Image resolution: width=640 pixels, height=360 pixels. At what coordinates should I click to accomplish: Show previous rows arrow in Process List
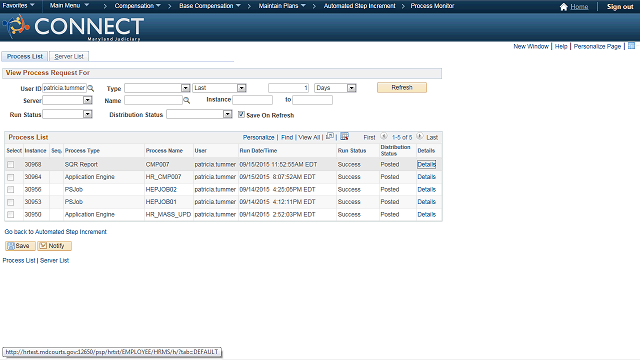(x=384, y=136)
